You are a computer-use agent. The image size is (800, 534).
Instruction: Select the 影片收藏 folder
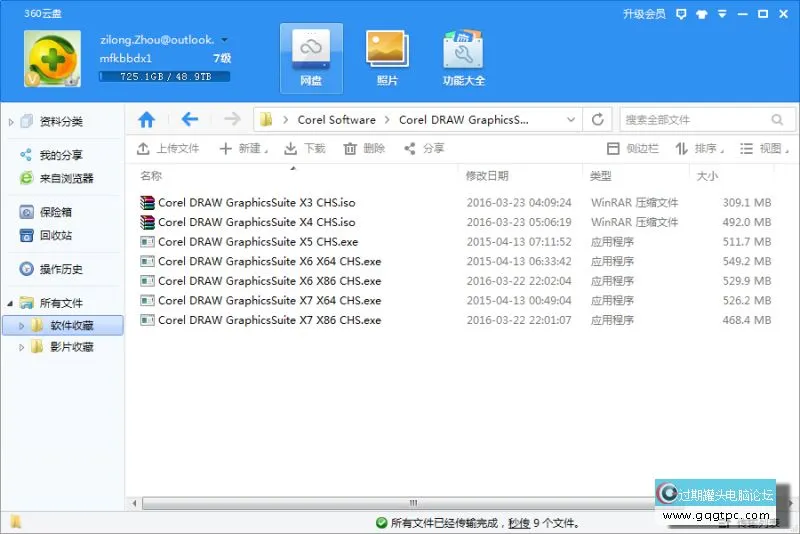pyautogui.click(x=71, y=347)
